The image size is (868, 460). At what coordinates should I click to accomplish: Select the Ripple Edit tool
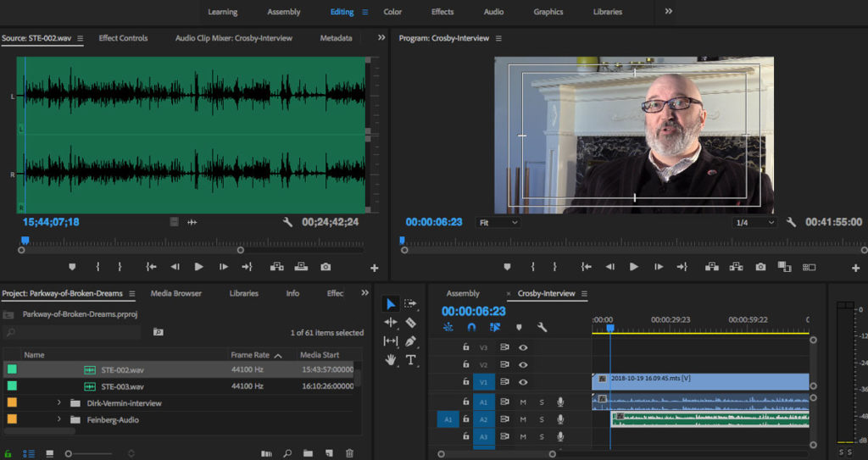coord(390,322)
